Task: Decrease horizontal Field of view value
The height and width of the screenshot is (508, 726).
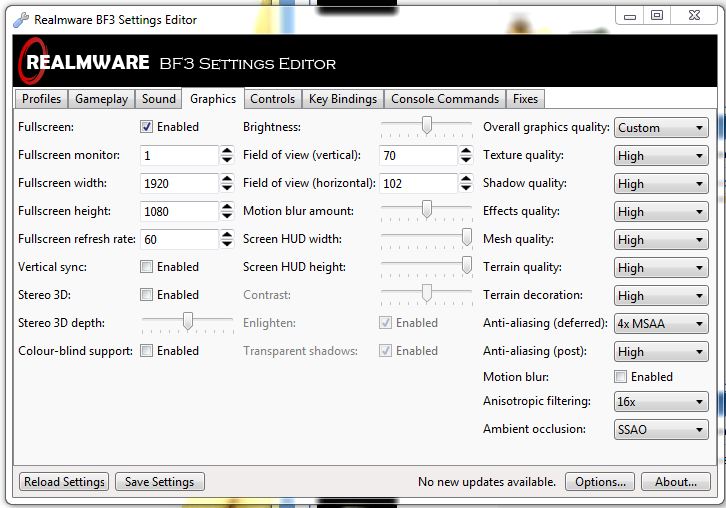Action: coord(466,188)
